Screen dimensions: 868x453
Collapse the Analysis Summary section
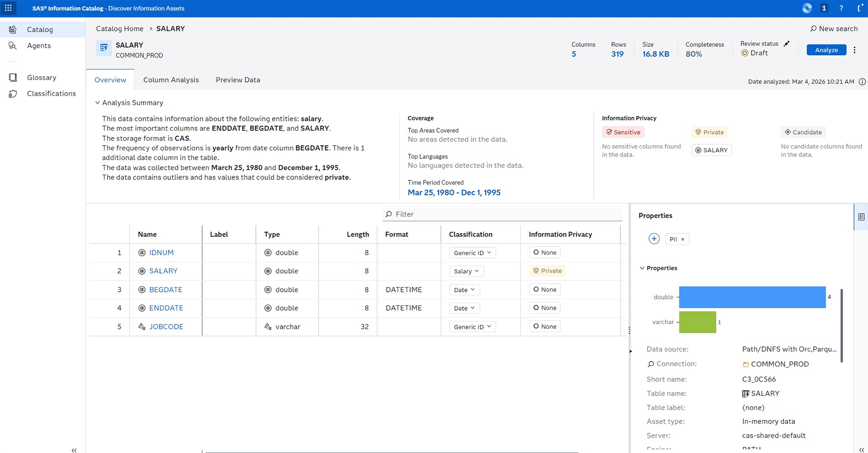tap(97, 102)
